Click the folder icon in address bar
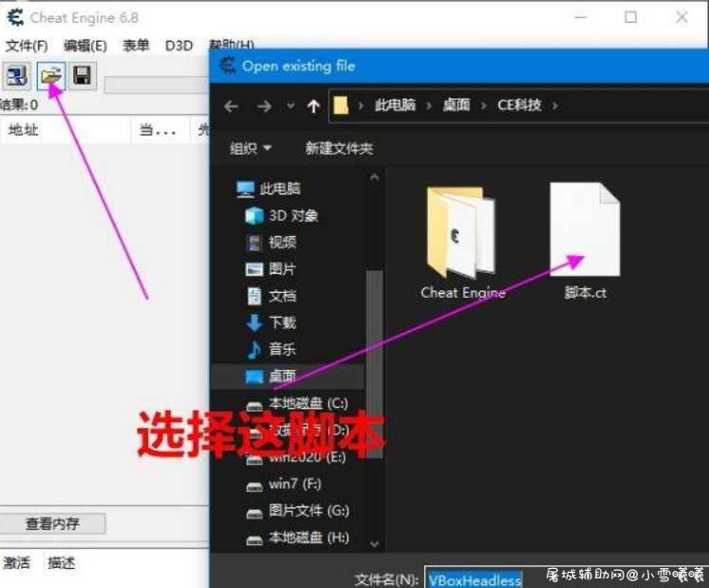The width and height of the screenshot is (709, 588). (x=341, y=106)
